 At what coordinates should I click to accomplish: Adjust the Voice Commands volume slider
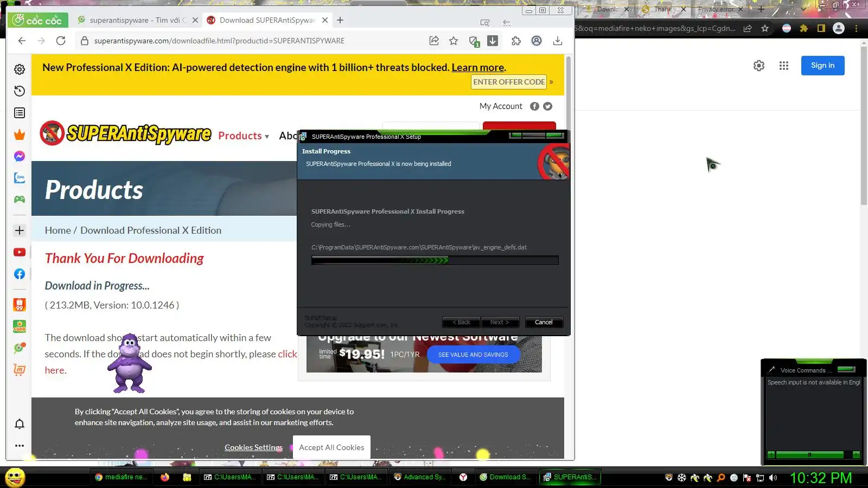click(809, 454)
